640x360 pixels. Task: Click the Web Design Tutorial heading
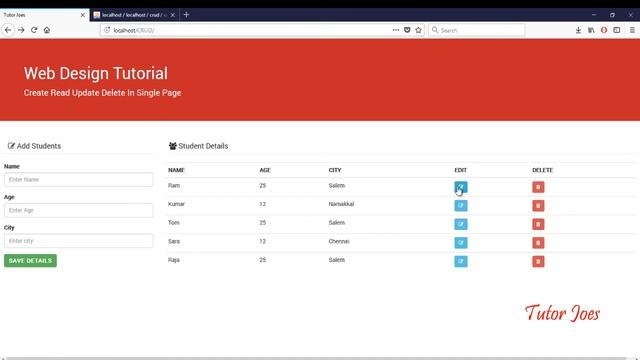point(96,73)
